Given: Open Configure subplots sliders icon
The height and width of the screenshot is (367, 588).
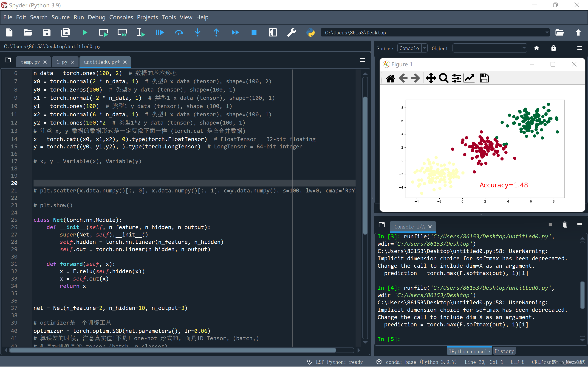Looking at the screenshot, I should click(x=456, y=78).
